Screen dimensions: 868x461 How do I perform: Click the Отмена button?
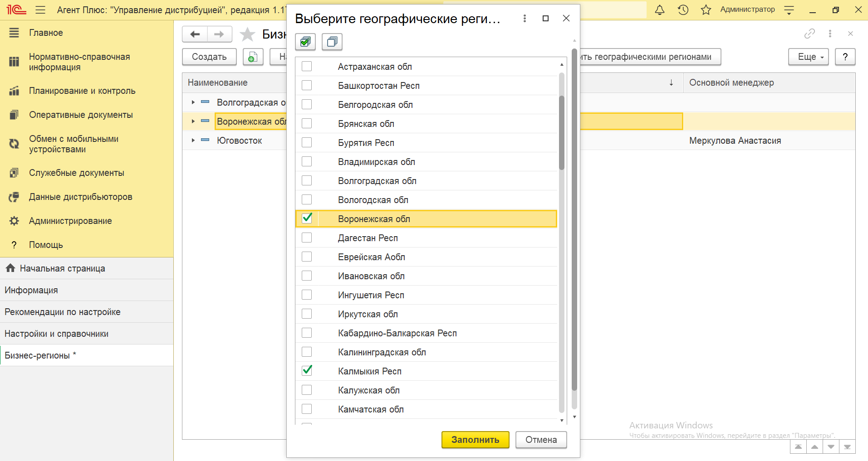pyautogui.click(x=541, y=440)
